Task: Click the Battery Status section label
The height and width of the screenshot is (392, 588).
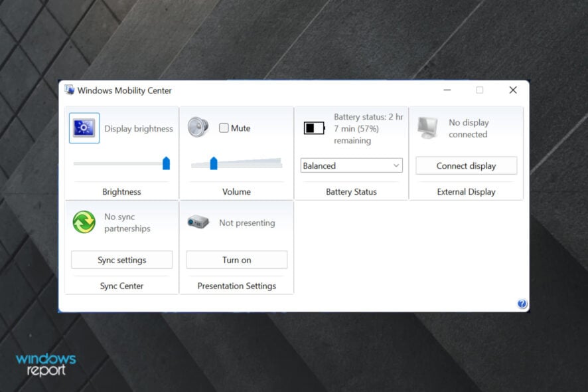Action: pos(351,191)
